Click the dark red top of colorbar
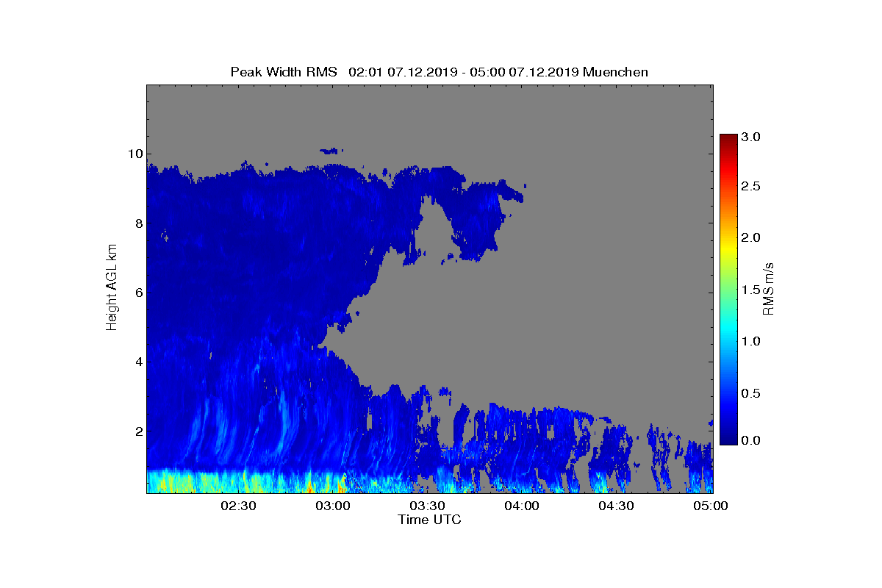The height and width of the screenshot is (588, 882). point(728,140)
